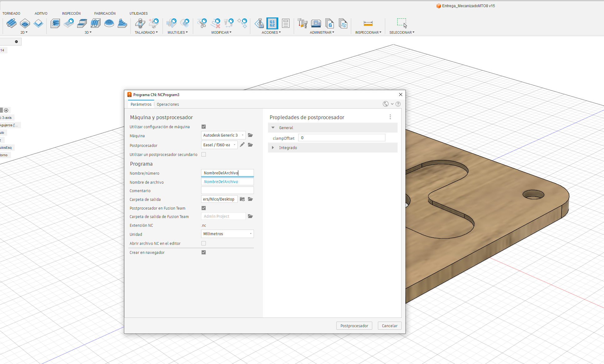Image resolution: width=604 pixels, height=364 pixels.
Task: Click the hole recognition icon beside Drill
Action: [x=154, y=23]
